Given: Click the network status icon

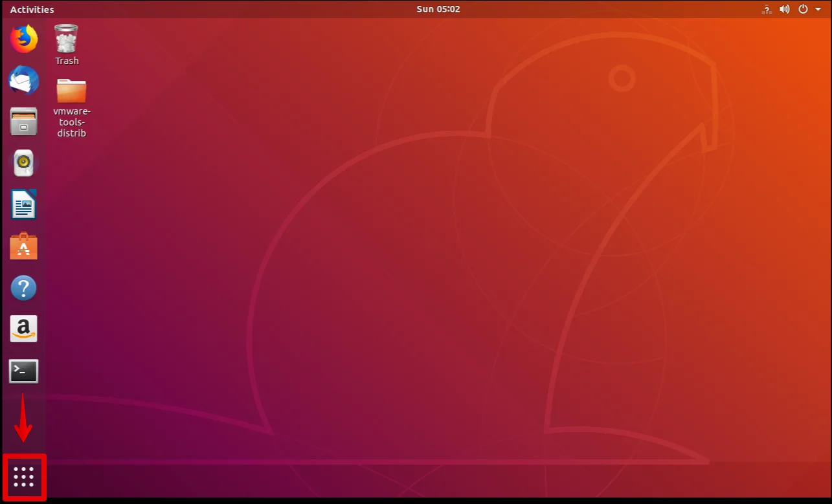Looking at the screenshot, I should pyautogui.click(x=767, y=9).
